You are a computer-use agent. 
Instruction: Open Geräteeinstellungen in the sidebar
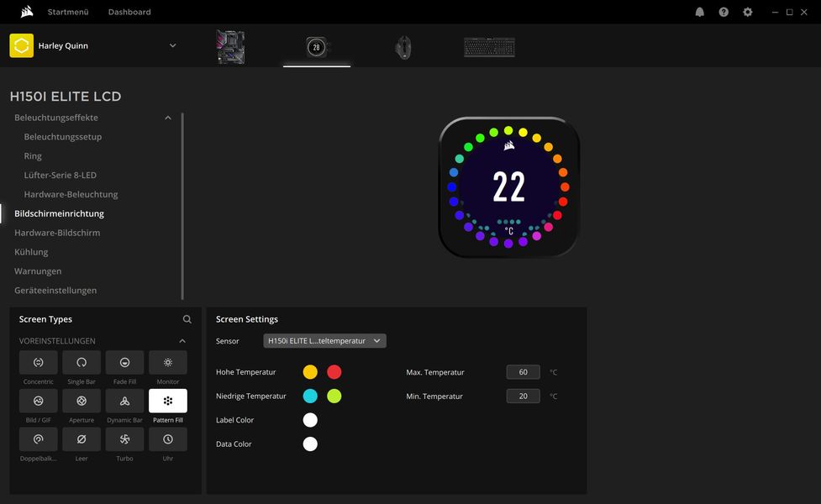[x=55, y=290]
